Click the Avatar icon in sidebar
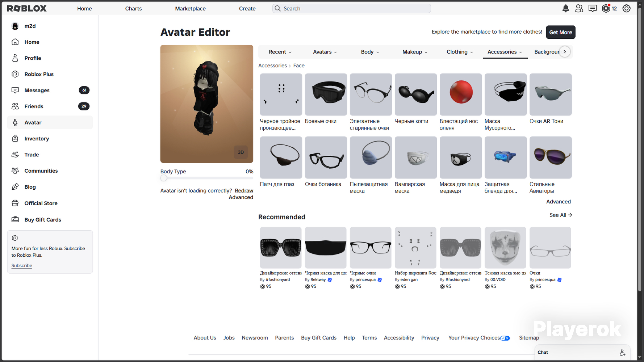This screenshot has height=362, width=644. 15,122
